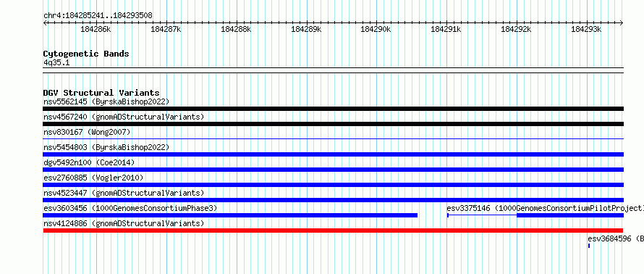Click the esv3603456 1000Genomes Phase3 bar
The width and height of the screenshot is (644, 274).
(x=230, y=215)
